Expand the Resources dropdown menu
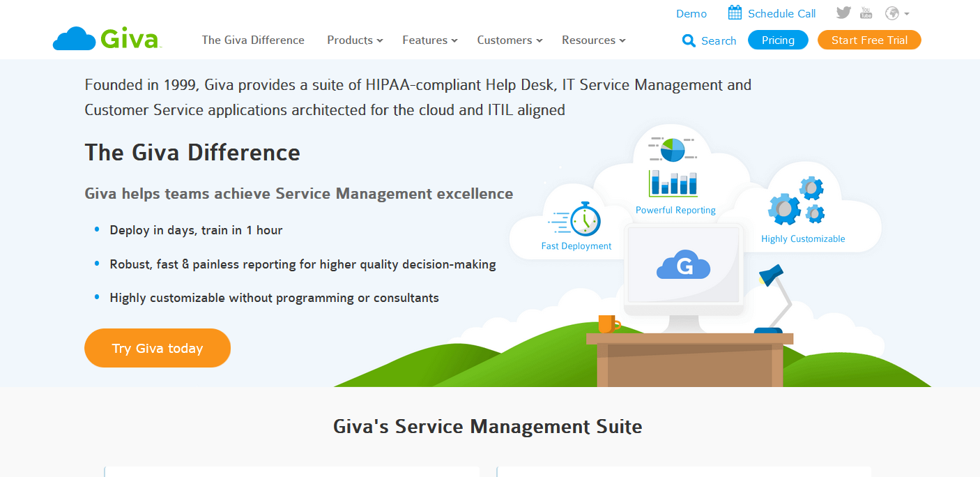The image size is (980, 477). [594, 40]
